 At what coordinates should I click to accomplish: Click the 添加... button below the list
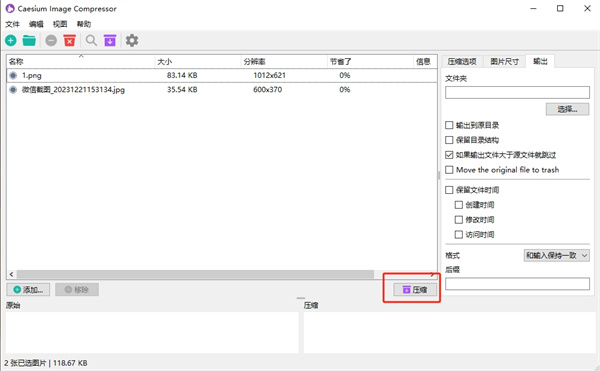tap(28, 290)
